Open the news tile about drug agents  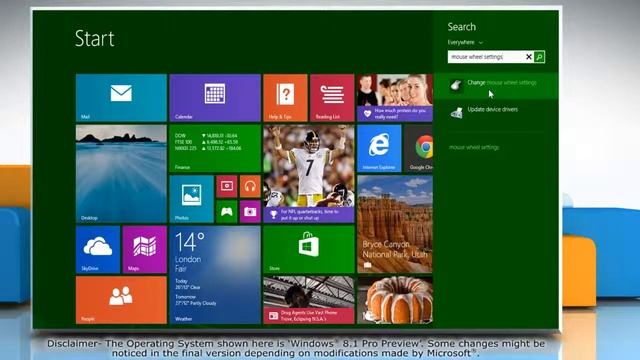[309, 300]
